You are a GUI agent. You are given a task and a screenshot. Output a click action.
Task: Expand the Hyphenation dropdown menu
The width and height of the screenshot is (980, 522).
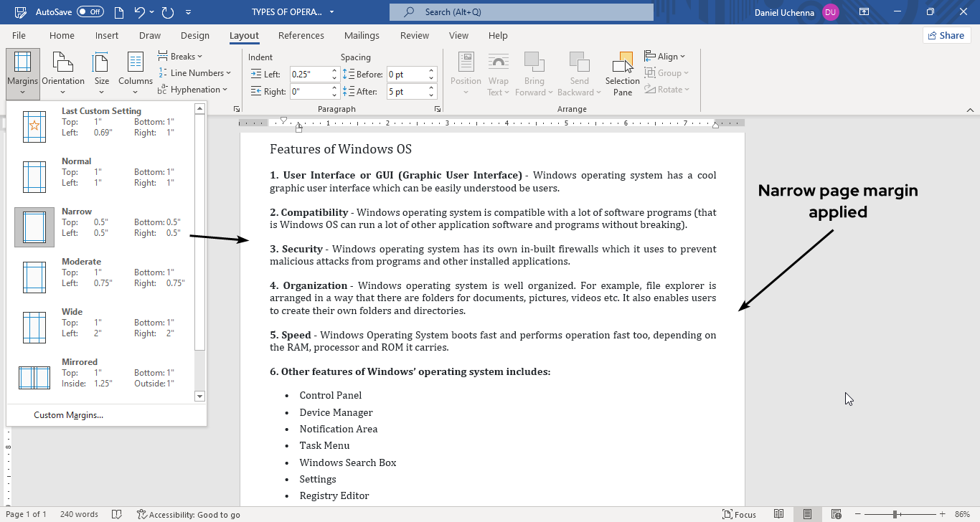coord(194,90)
